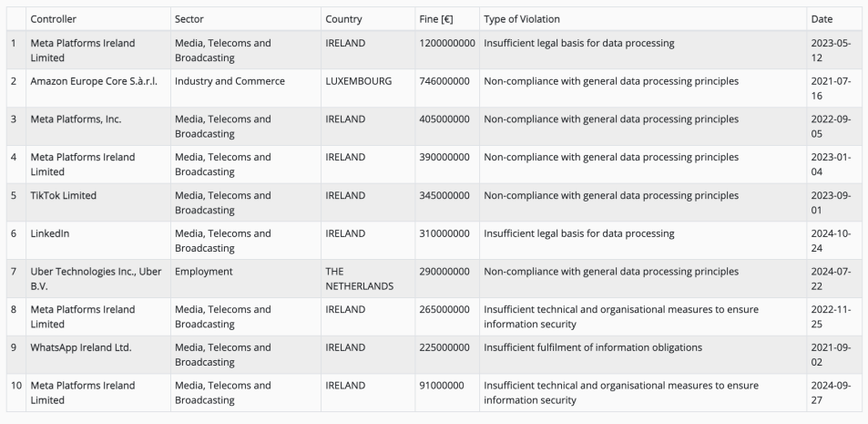
Task: Click Meta Platforms, Inc. controller cell
Action: click(x=76, y=119)
